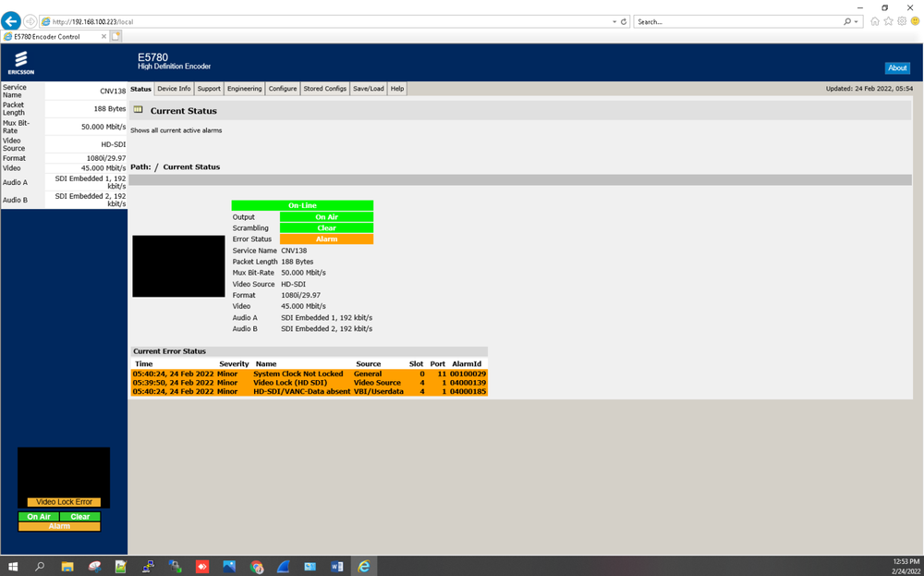Open browser tools gear icon

pos(901,21)
